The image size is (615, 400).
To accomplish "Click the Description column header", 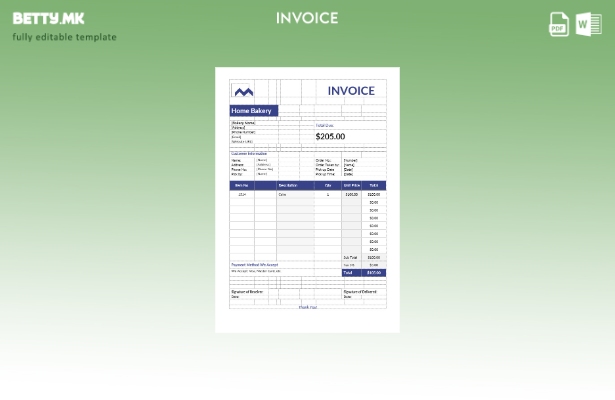I will 288,185.
